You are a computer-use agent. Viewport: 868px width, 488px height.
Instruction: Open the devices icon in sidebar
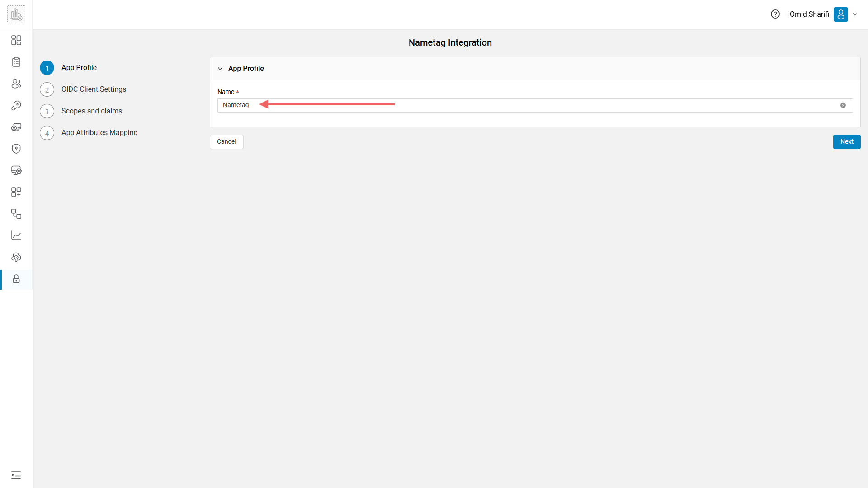pos(16,127)
